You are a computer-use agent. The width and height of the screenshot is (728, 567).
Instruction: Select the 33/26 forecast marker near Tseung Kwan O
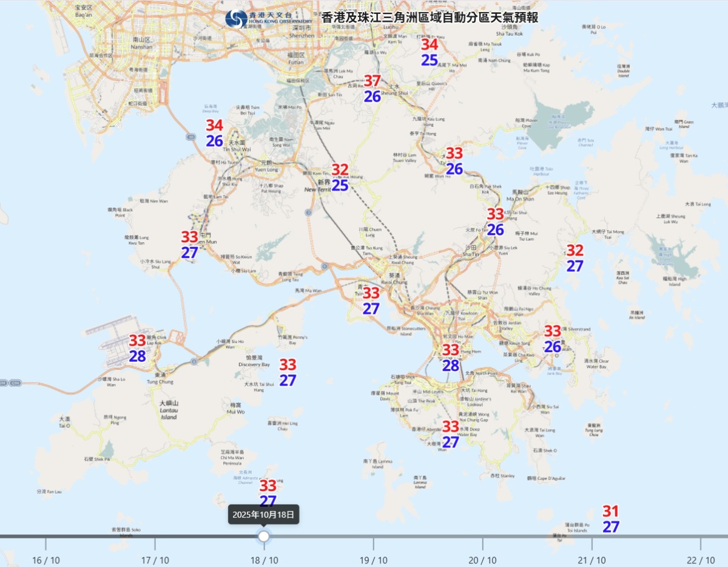(x=553, y=339)
